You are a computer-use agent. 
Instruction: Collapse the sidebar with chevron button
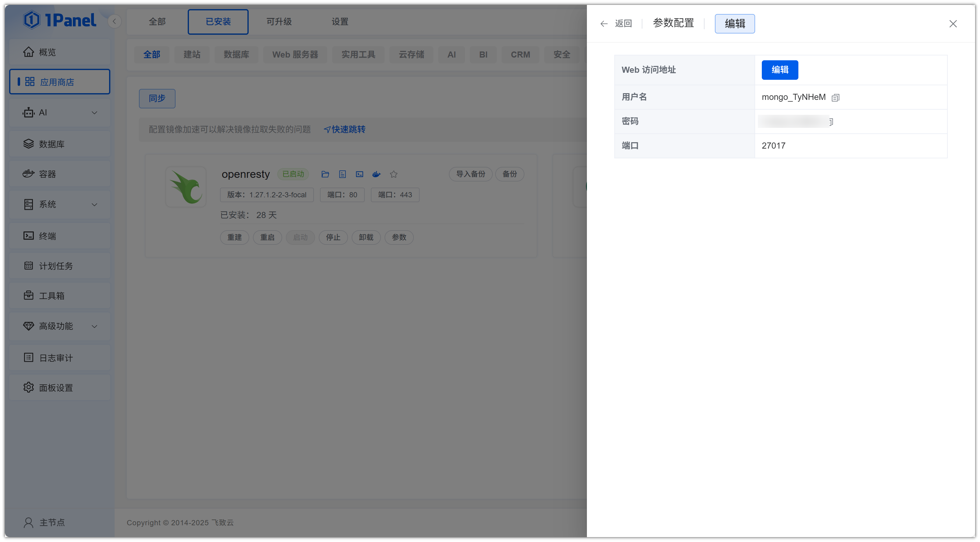pos(114,21)
